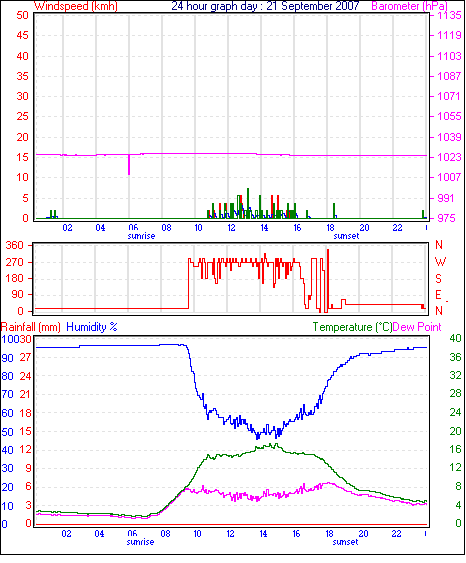This screenshot has width=466, height=563.
Task: Click the 50 windspeed scale label
Action: click(22, 15)
